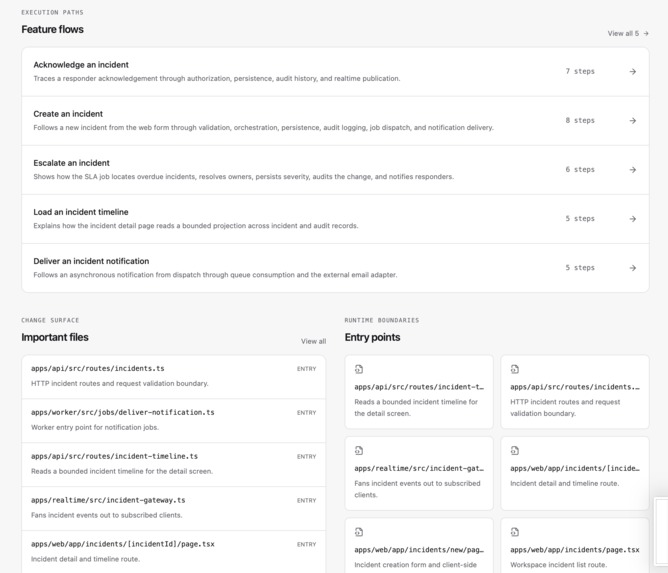
Task: Open the View all 5 feature flows link
Action: [x=628, y=33]
